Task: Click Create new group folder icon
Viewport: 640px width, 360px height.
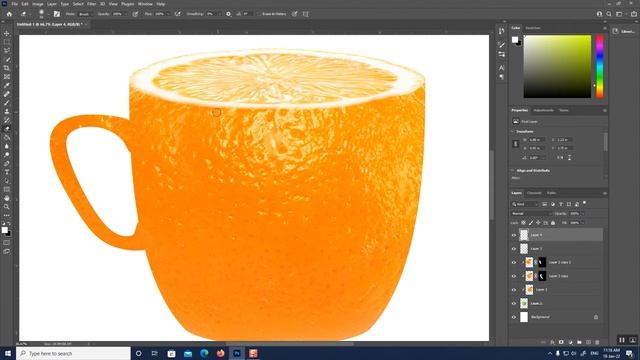Action: pos(579,342)
